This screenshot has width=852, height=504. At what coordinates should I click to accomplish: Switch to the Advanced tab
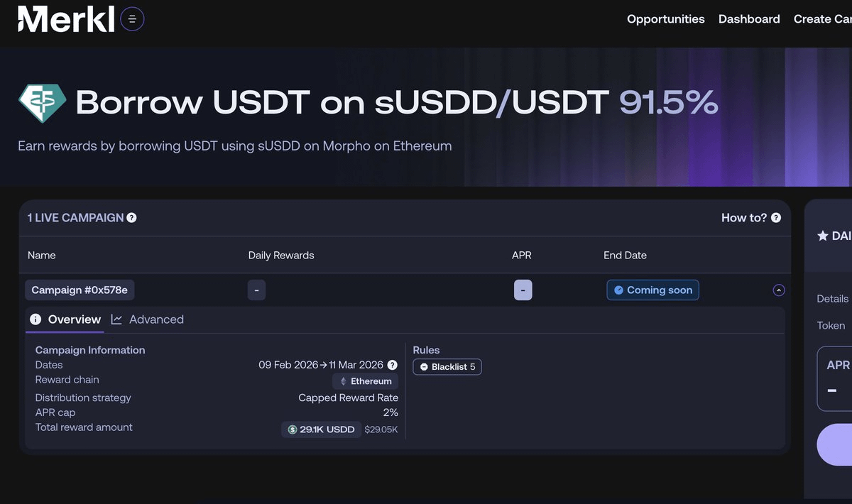tap(148, 319)
